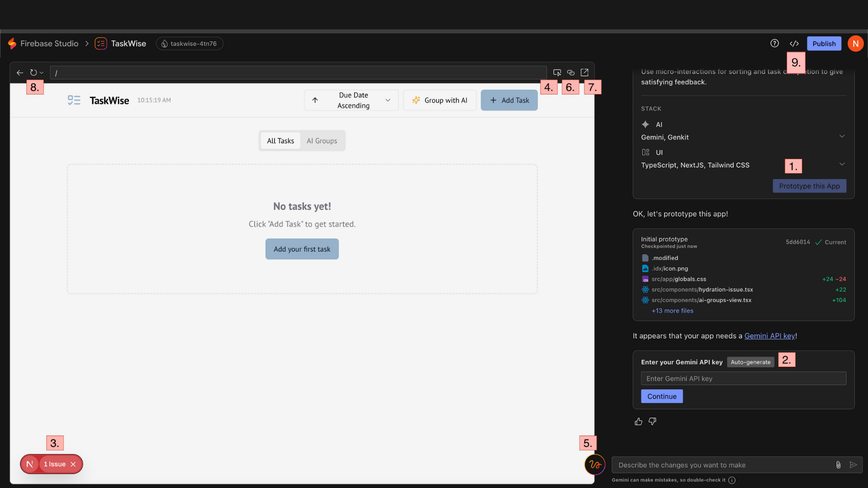The image size is (868, 488).
Task: Click the AI sparkle stack icon
Action: [645, 124]
